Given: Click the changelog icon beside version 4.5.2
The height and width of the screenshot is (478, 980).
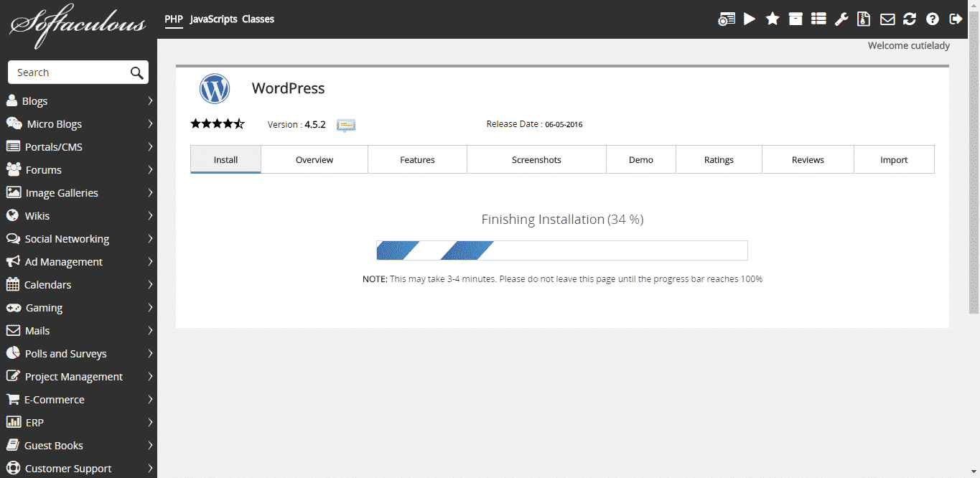Looking at the screenshot, I should click(x=346, y=126).
